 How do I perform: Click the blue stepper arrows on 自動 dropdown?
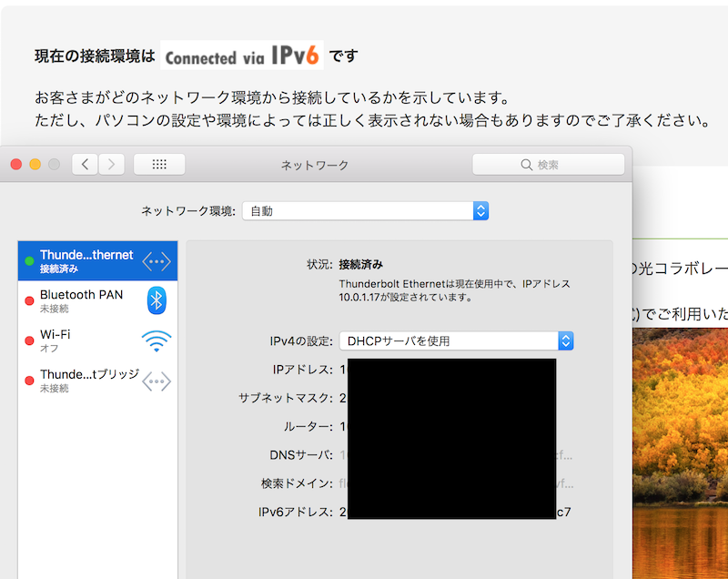(480, 211)
